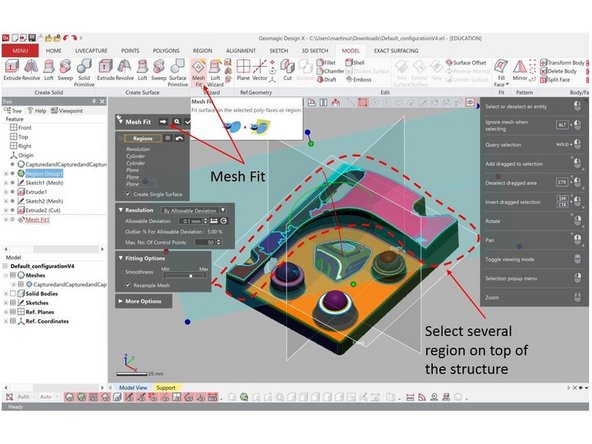Select Extrude in Create Solid group
592x444 pixels.
click(12, 70)
